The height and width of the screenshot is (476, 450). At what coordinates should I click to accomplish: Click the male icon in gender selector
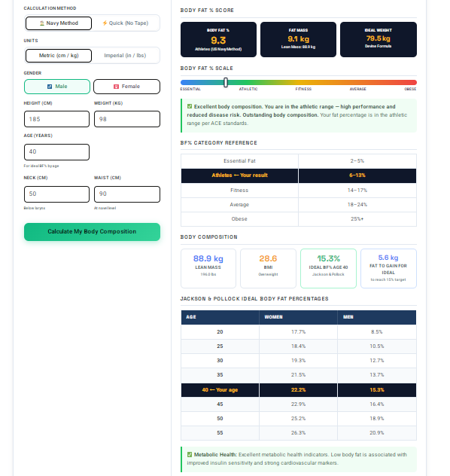(x=50, y=87)
